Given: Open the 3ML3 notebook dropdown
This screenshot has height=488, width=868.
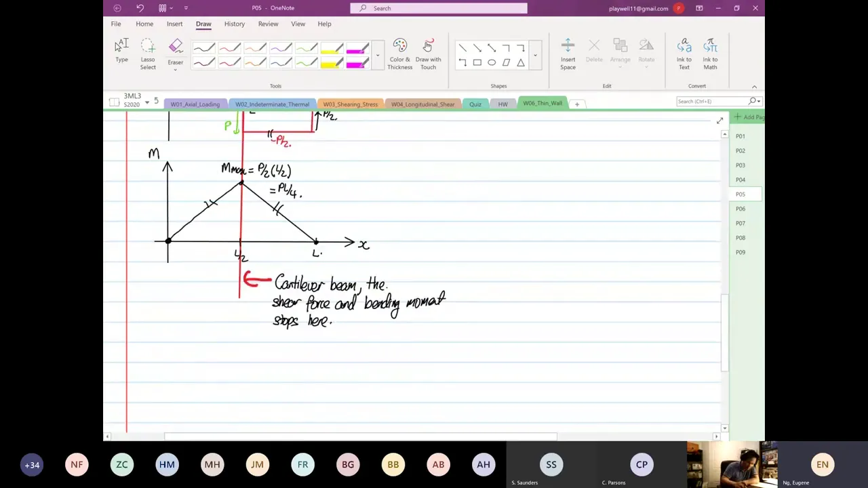Looking at the screenshot, I should tap(146, 102).
